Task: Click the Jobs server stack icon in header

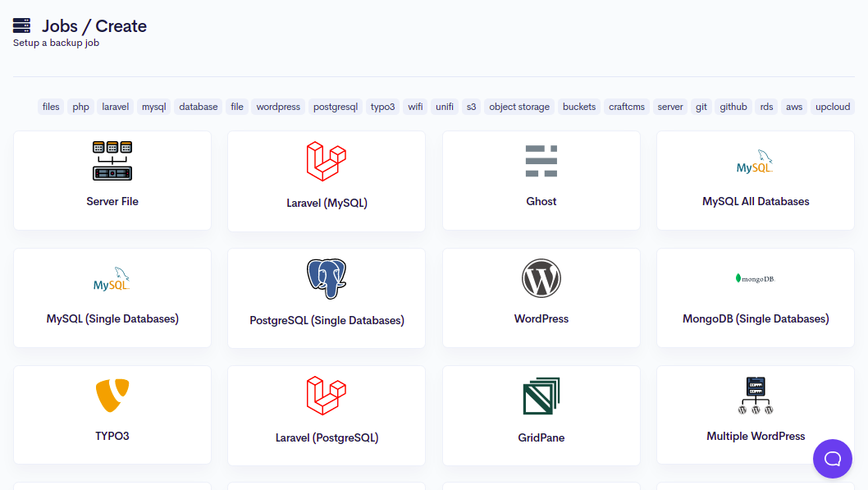Action: pos(21,25)
